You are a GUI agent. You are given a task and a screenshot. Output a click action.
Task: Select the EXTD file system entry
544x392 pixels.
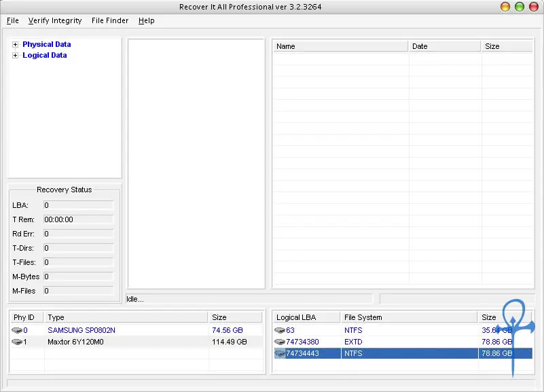pyautogui.click(x=353, y=342)
